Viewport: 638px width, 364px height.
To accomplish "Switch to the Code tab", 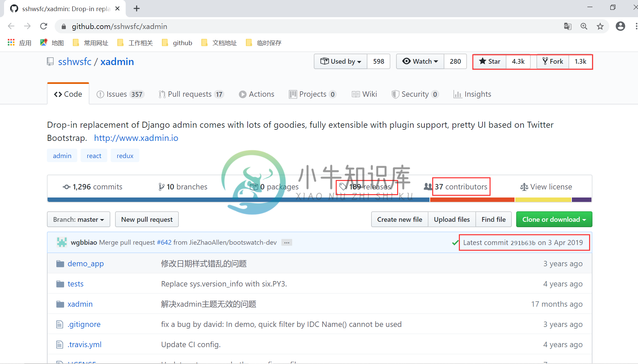I will (68, 94).
